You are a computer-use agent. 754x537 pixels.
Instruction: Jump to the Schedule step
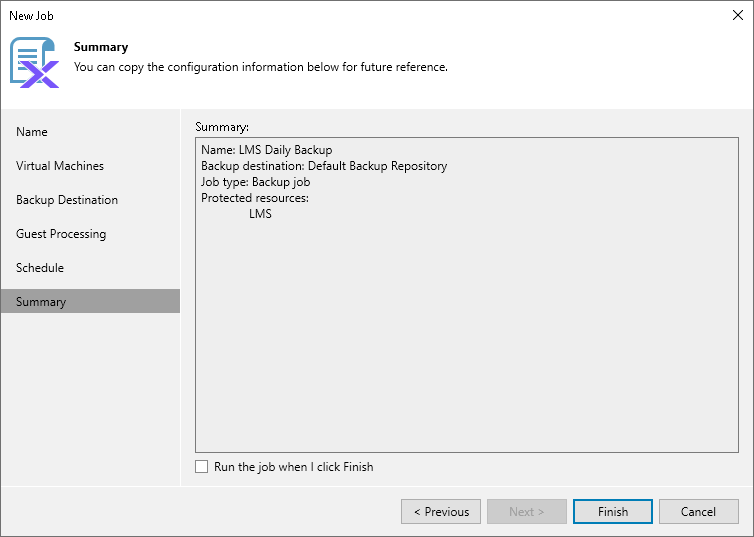40,268
